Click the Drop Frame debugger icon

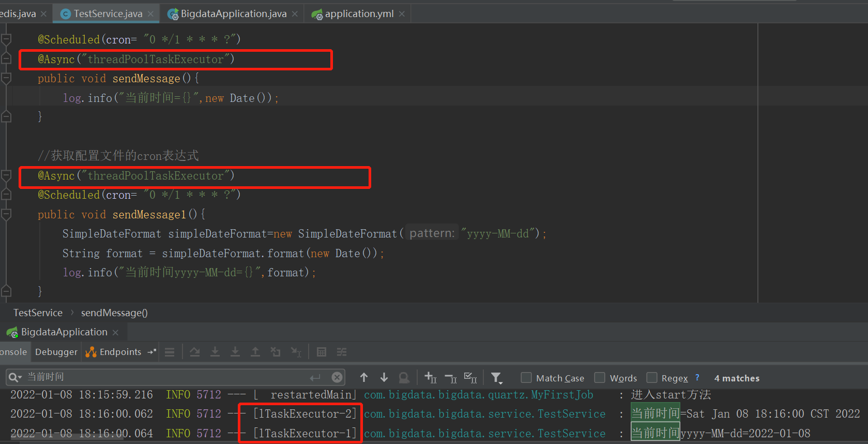click(276, 352)
